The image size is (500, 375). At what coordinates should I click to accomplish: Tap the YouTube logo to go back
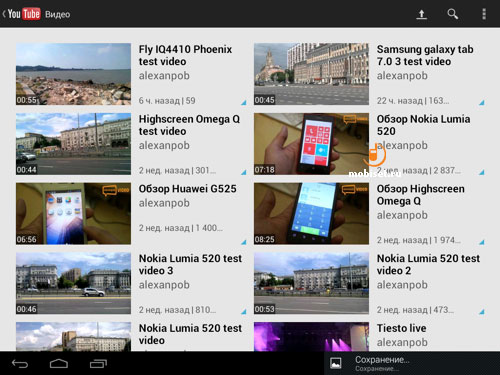24,14
